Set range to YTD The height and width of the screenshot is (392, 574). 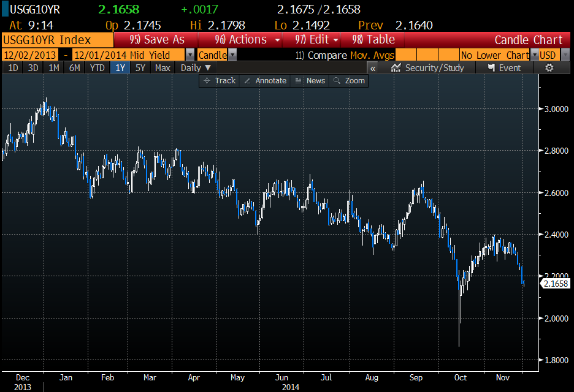(97, 68)
